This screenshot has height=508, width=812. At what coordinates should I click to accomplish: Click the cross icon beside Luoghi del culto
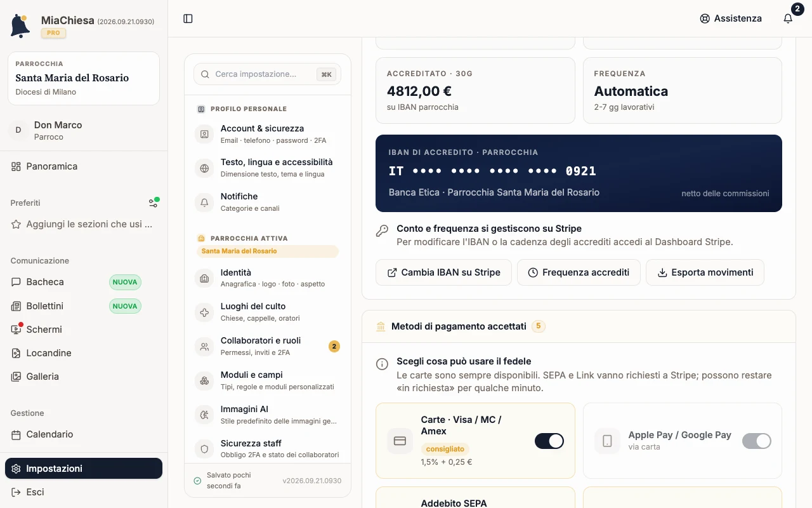click(204, 312)
